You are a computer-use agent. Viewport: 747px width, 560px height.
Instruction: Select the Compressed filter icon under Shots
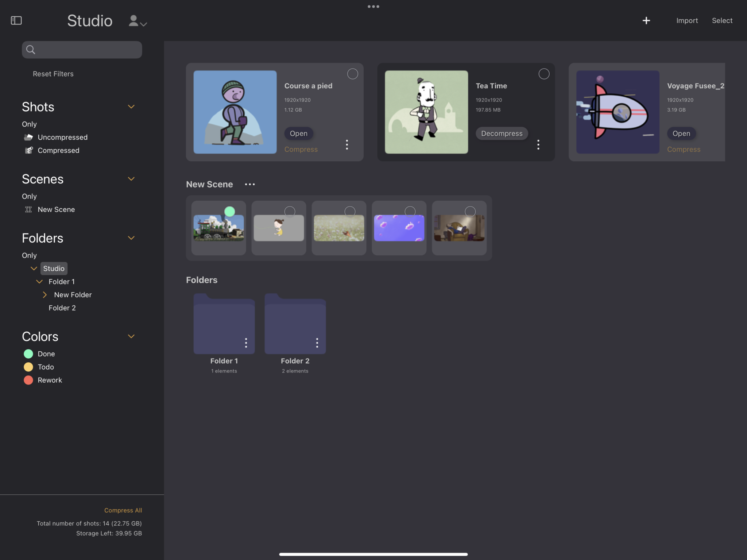(29, 150)
